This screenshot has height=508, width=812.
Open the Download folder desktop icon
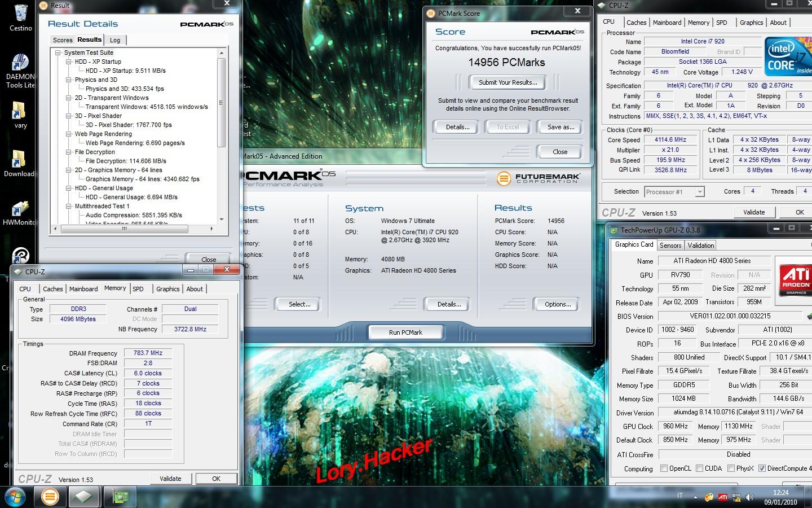point(19,164)
